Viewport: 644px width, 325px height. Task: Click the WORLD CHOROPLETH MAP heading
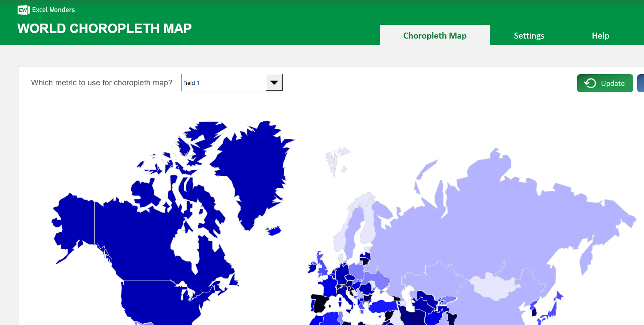pyautogui.click(x=104, y=28)
